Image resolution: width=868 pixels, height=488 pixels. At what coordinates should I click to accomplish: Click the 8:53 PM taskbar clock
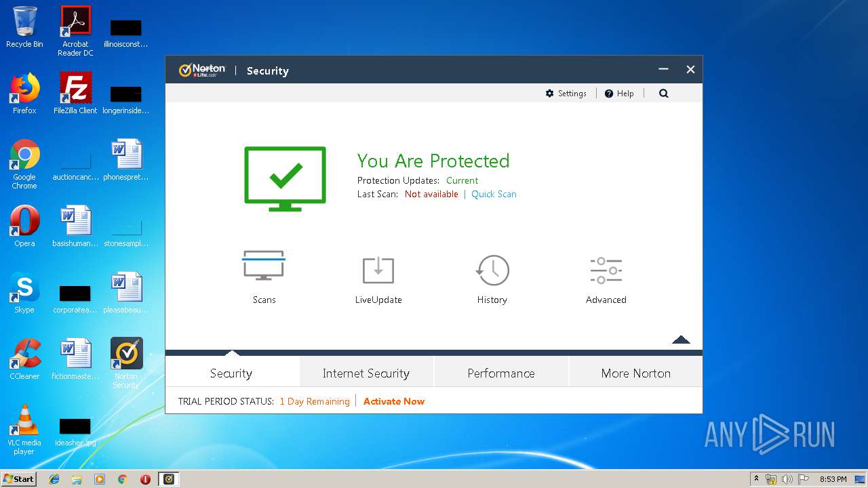(833, 479)
